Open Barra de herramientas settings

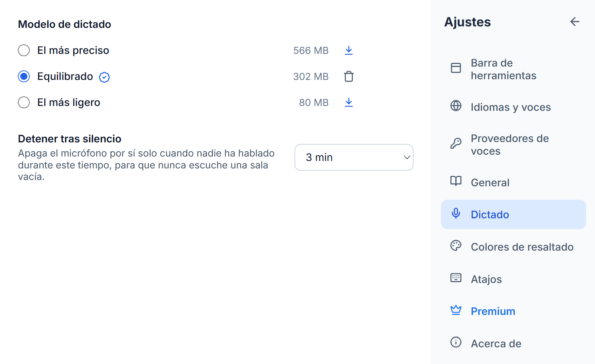coord(514,69)
